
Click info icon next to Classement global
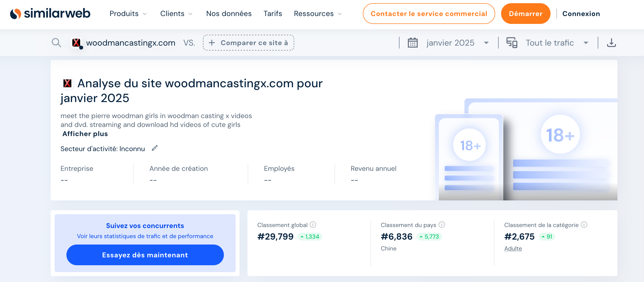pos(313,225)
